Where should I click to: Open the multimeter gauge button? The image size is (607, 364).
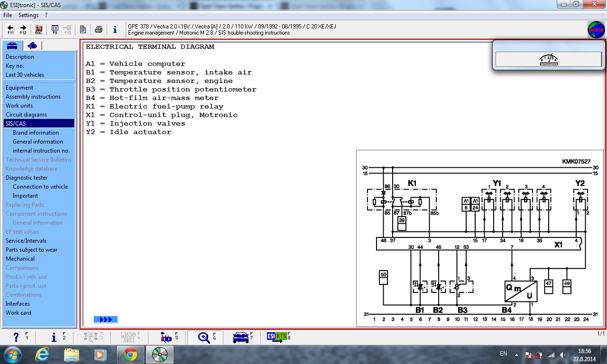549,59
